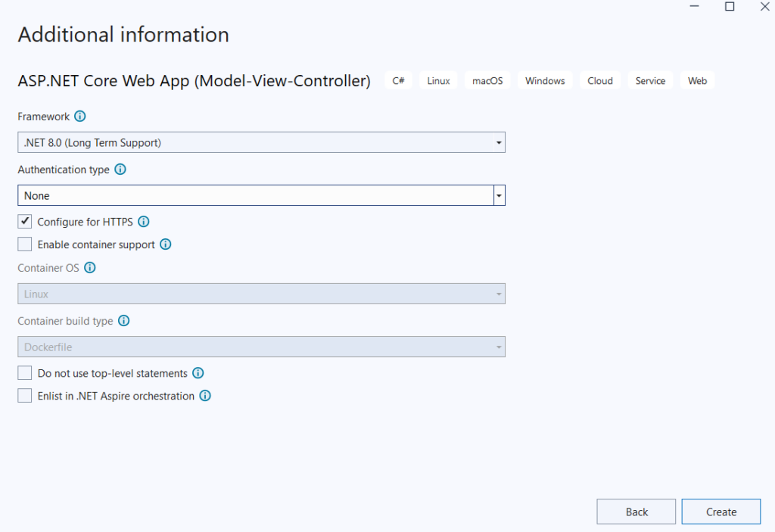
Task: Click the info icon next to Configure for HTTPS
Action: 143,222
